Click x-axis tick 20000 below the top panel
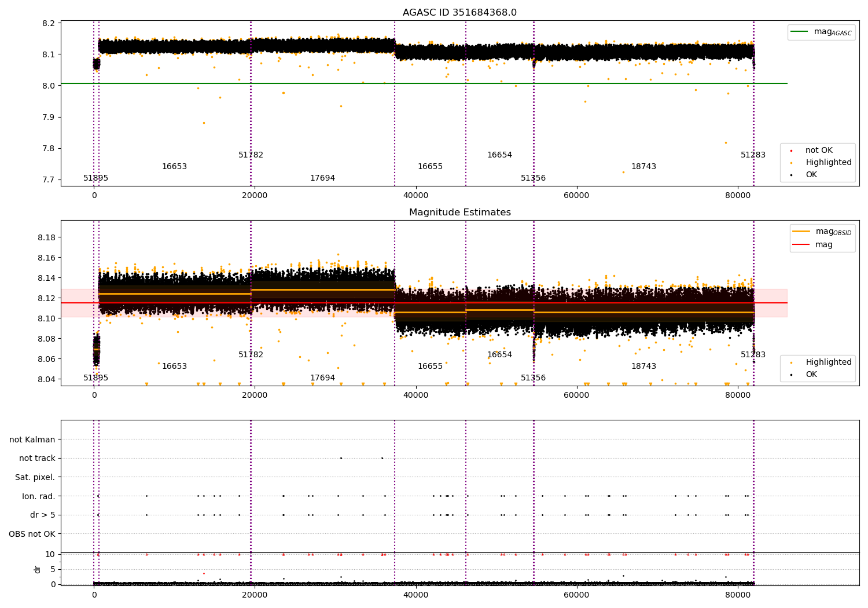The height and width of the screenshot is (608, 868). (x=255, y=195)
